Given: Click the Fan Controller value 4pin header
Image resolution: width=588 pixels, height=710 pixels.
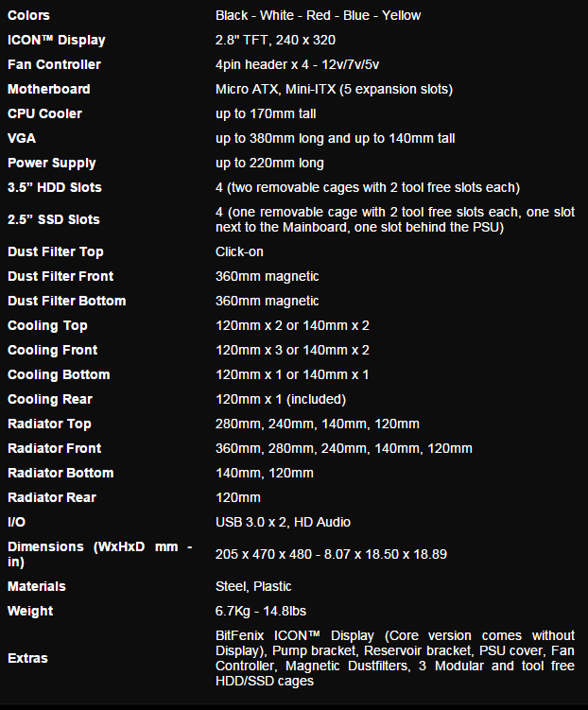Looking at the screenshot, I should (x=297, y=64).
